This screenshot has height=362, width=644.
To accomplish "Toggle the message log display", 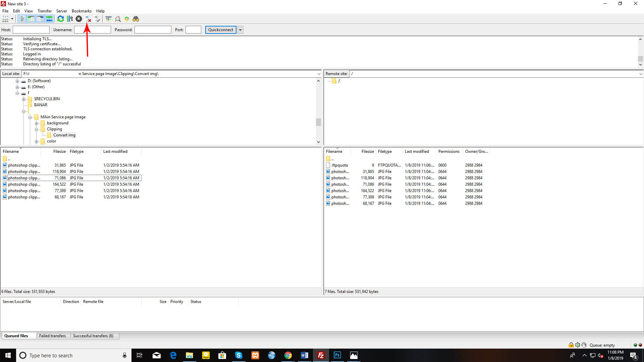I will pyautogui.click(x=22, y=19).
